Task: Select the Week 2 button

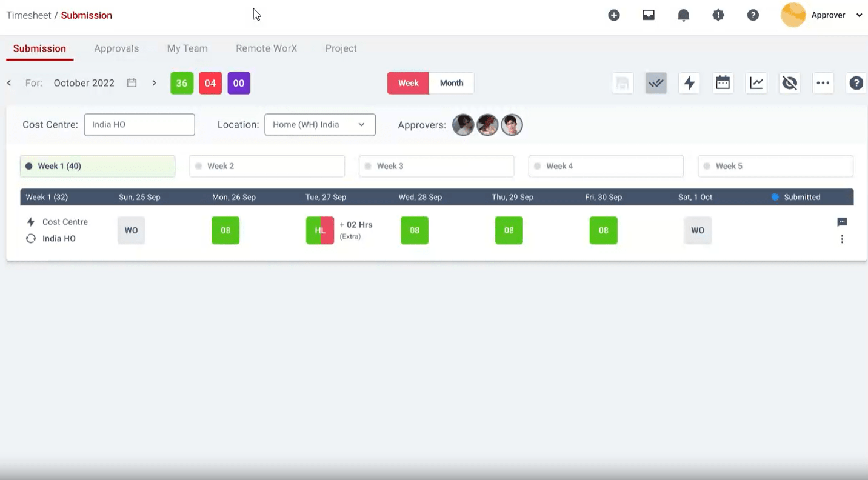Action: [x=267, y=166]
